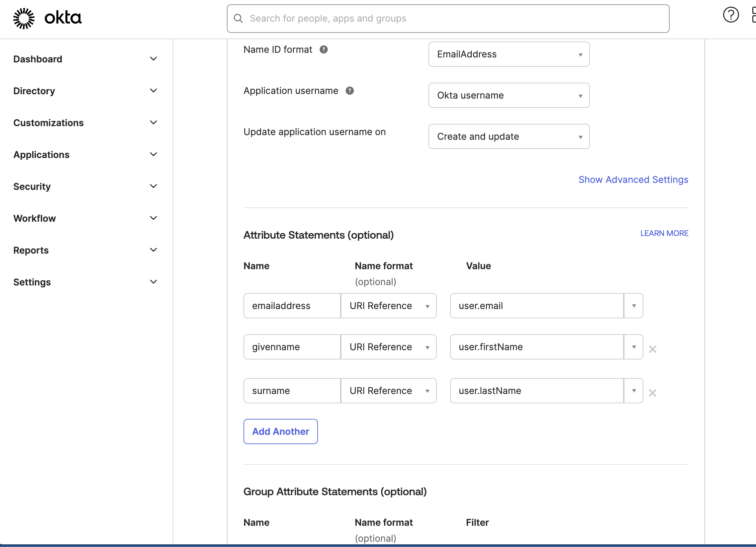This screenshot has height=547, width=756.
Task: Click the search magnifier icon
Action: tap(238, 18)
